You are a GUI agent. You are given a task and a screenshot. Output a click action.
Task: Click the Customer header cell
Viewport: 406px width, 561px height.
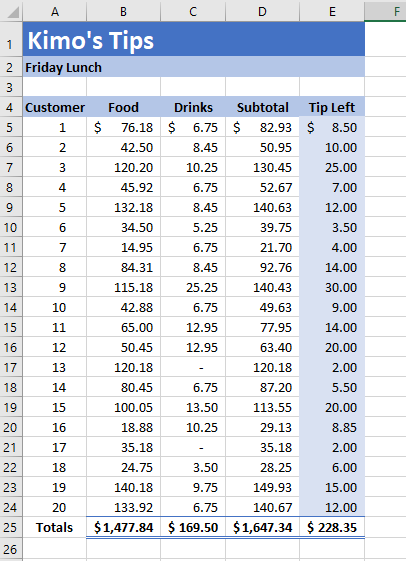[x=55, y=107]
